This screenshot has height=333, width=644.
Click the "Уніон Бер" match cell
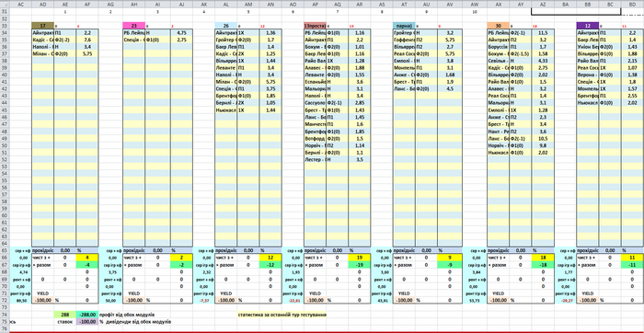tap(588, 46)
